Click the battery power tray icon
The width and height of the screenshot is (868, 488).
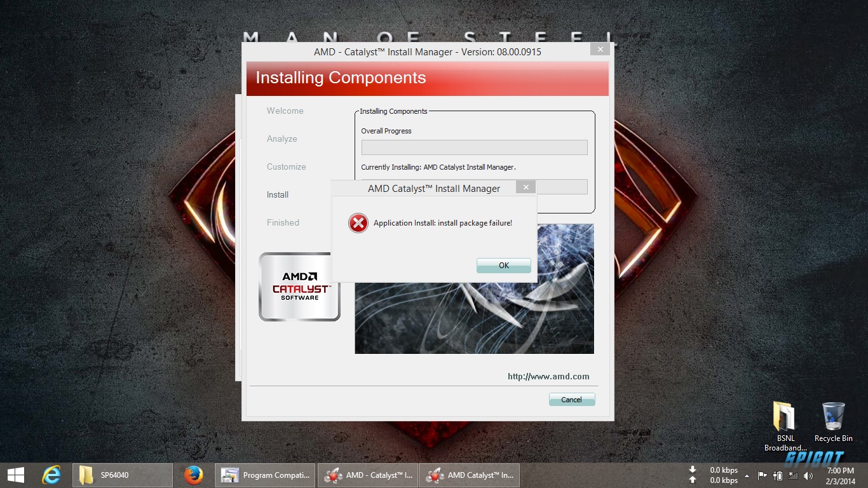point(777,475)
